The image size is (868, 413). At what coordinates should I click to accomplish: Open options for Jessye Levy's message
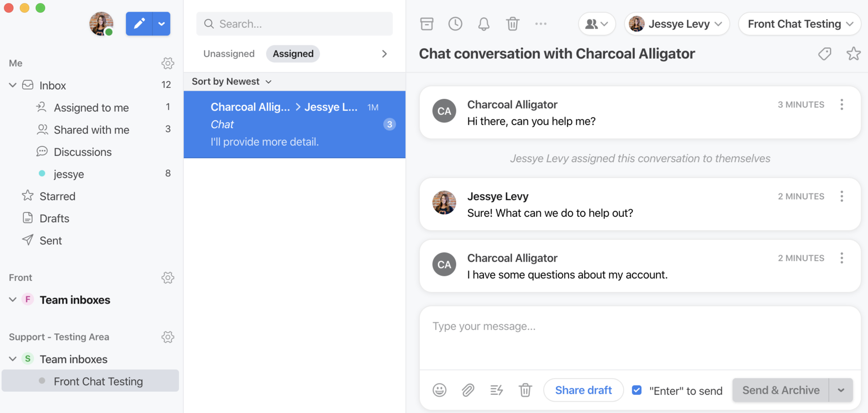841,196
